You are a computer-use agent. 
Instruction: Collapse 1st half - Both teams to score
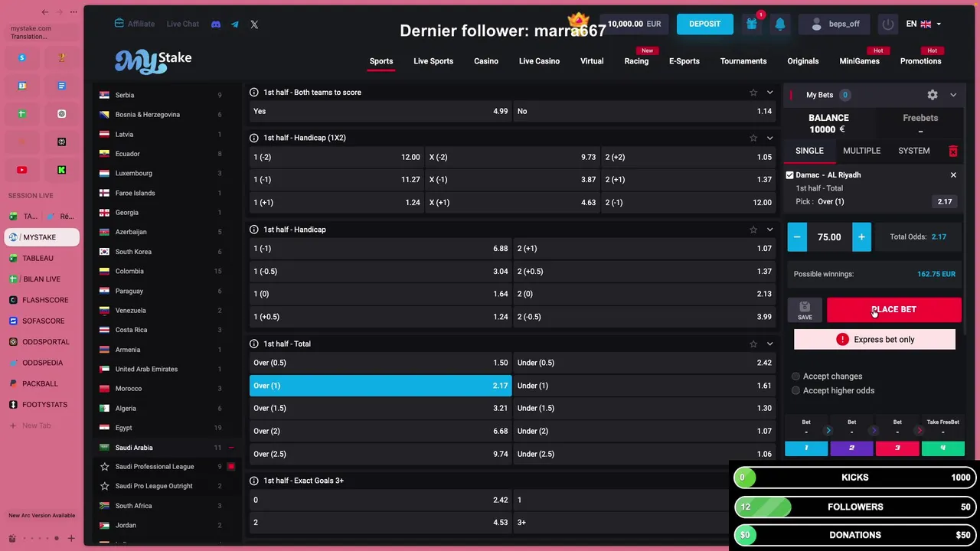tap(769, 93)
